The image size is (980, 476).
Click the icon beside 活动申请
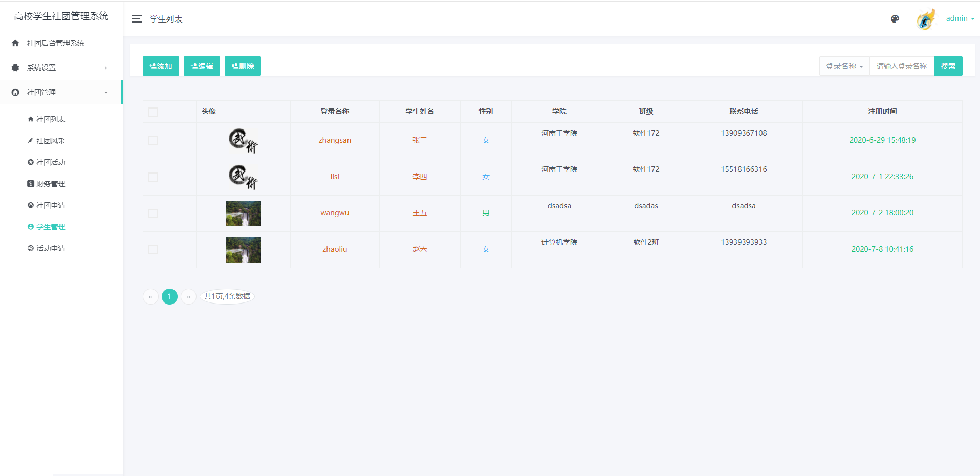click(x=31, y=248)
